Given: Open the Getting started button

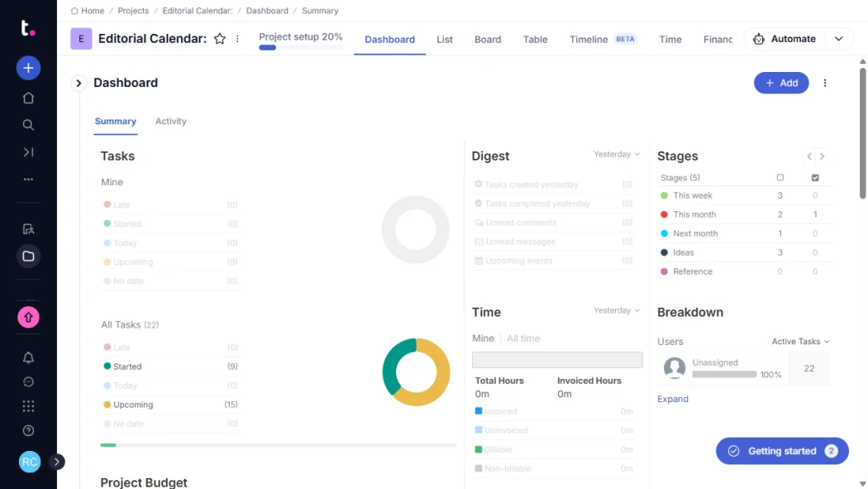Looking at the screenshot, I should pos(782,451).
